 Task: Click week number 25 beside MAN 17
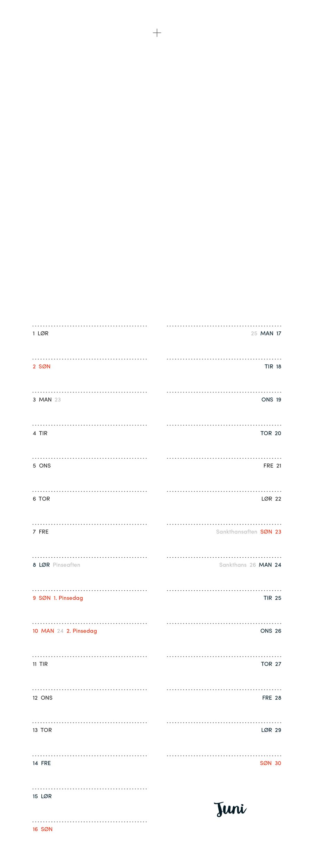point(254,333)
